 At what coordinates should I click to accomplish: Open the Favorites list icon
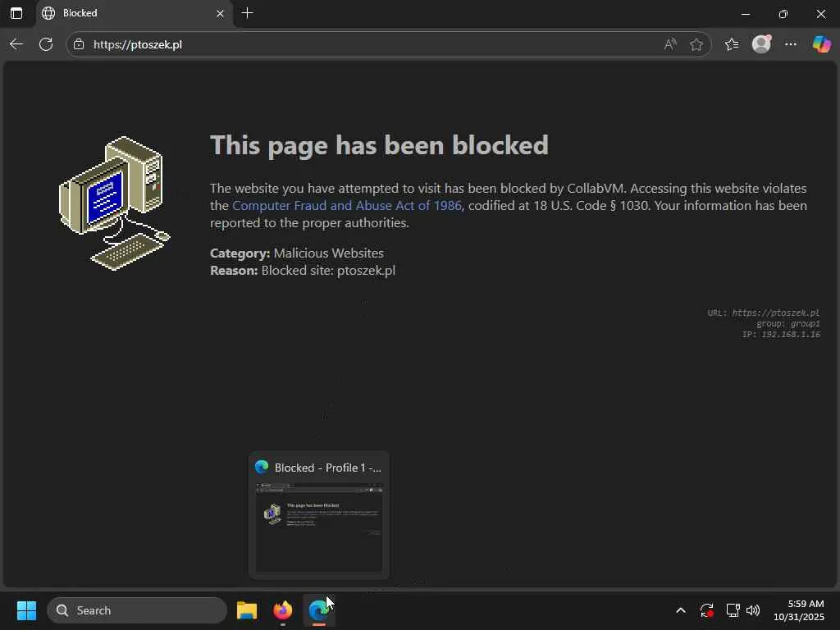[x=731, y=44]
